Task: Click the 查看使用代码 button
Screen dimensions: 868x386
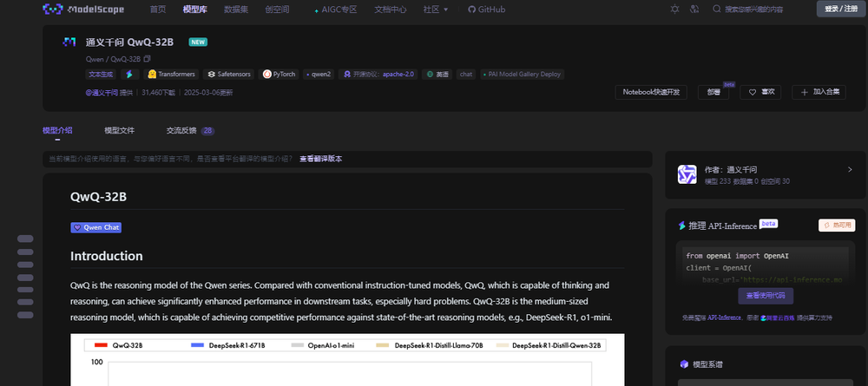Action: pos(765,296)
